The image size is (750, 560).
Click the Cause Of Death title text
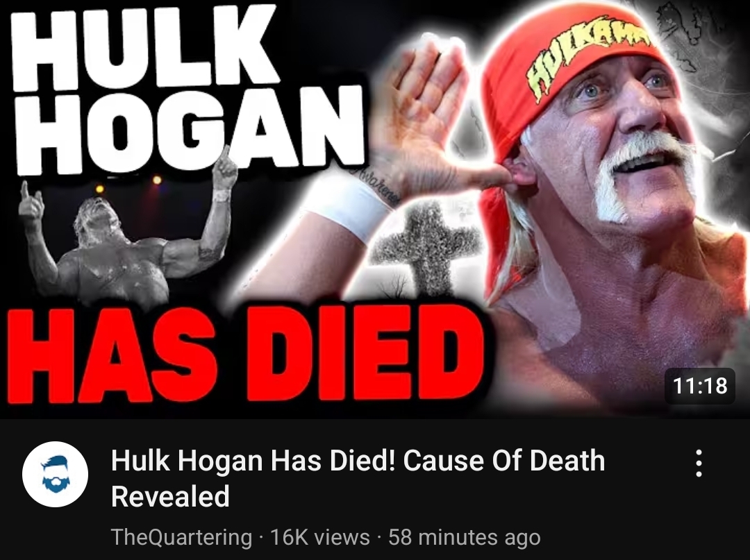click(504, 461)
